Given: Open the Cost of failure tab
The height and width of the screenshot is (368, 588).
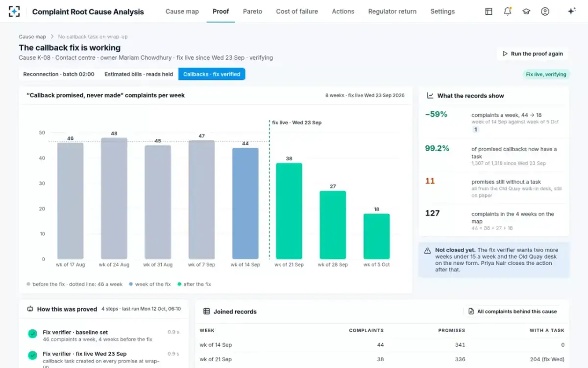Looking at the screenshot, I should coord(297,11).
